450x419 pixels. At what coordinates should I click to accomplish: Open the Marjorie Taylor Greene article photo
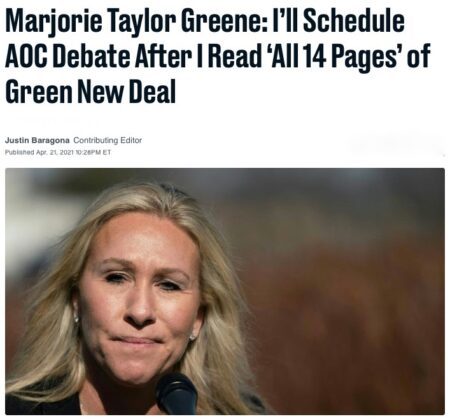tap(225, 291)
